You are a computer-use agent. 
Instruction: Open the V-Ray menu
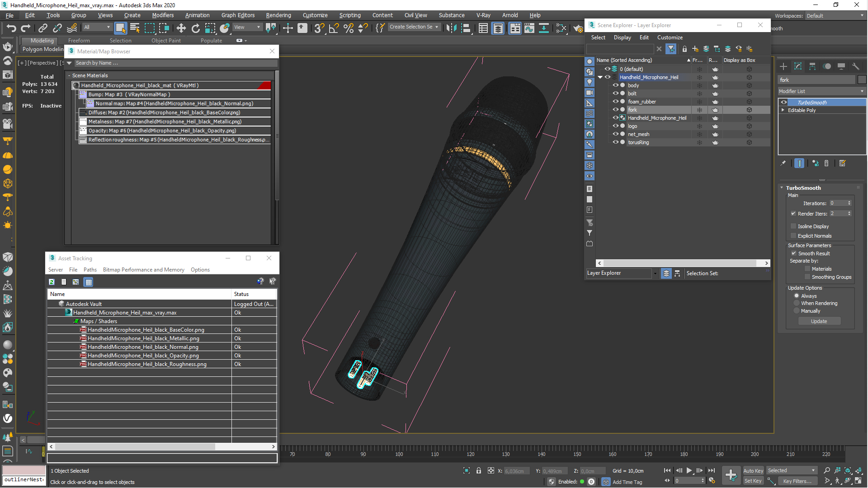coord(483,15)
